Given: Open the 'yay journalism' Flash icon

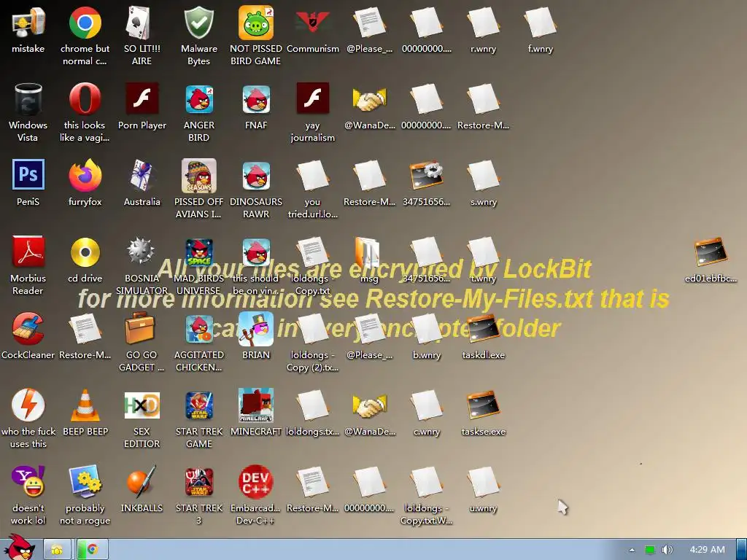Looking at the screenshot, I should [x=313, y=99].
